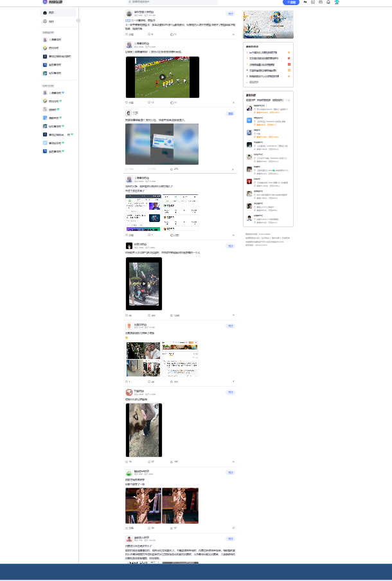Open comments on the soccer video post
Image resolution: width=392 pixels, height=581 pixels.
(150, 103)
